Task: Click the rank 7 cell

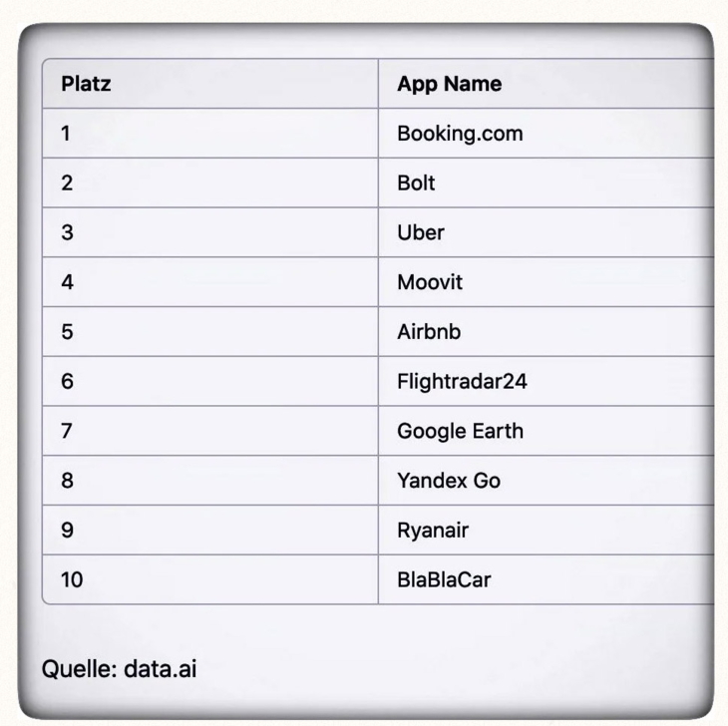Action: [x=67, y=431]
